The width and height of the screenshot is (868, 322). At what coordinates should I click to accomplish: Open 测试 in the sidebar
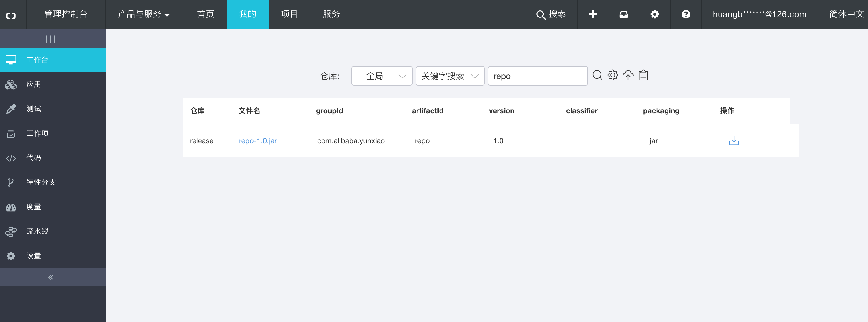point(53,109)
